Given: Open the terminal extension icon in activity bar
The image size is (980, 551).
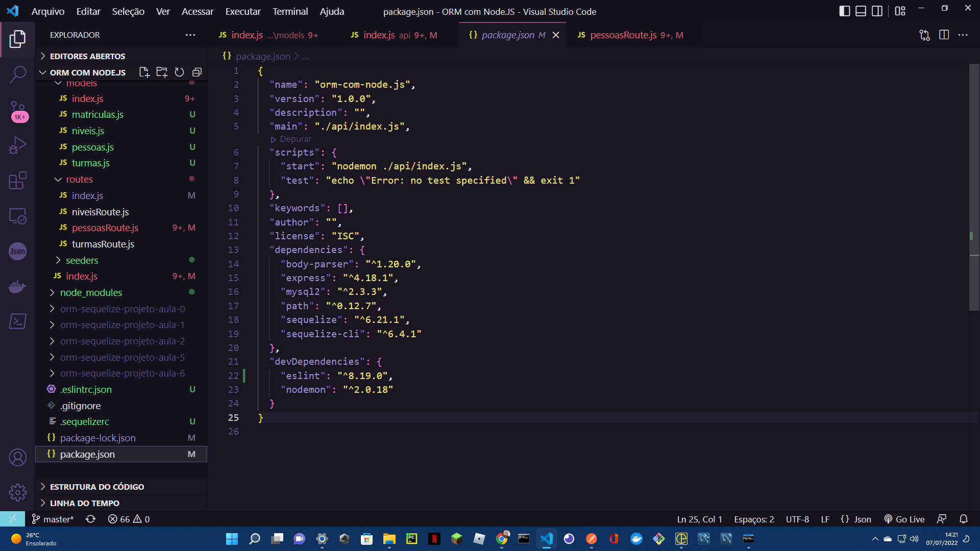Looking at the screenshot, I should point(17,321).
